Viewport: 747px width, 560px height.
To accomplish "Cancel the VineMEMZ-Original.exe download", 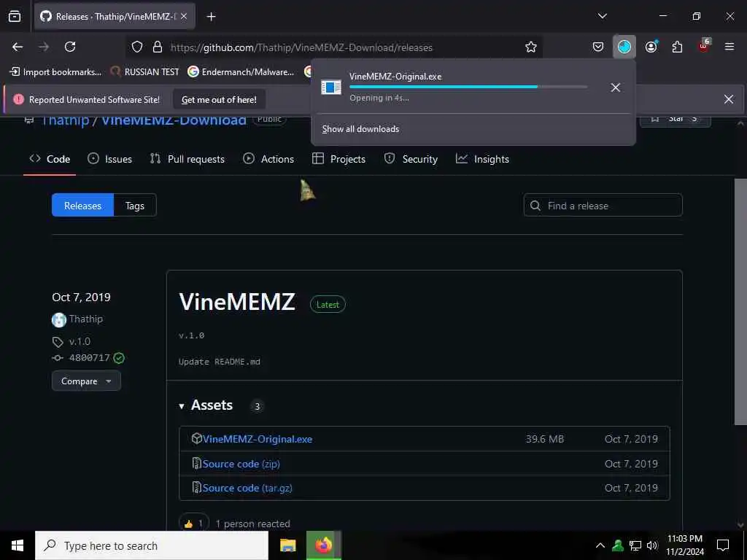I will tap(615, 87).
